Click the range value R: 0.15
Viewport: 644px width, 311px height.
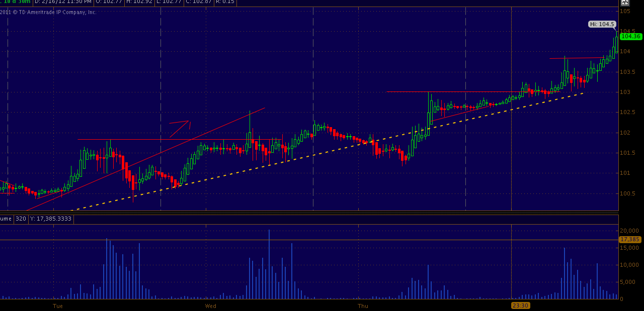click(x=225, y=2)
